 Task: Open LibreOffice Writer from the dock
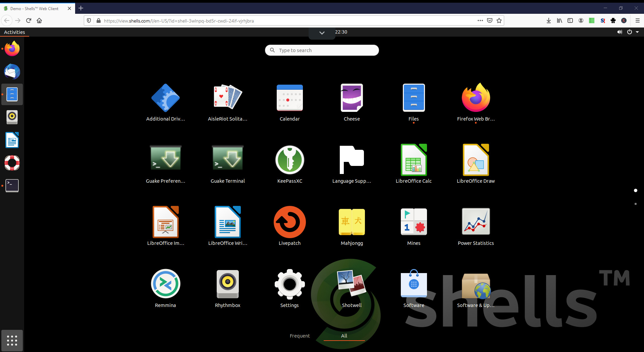tap(12, 140)
